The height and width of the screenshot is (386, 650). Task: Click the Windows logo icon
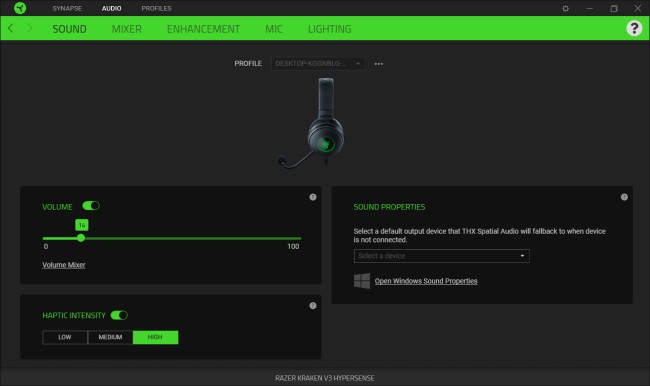coord(362,281)
